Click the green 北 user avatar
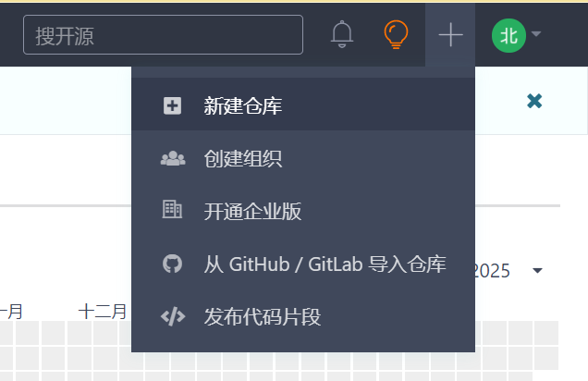The image size is (588, 381). [508, 36]
